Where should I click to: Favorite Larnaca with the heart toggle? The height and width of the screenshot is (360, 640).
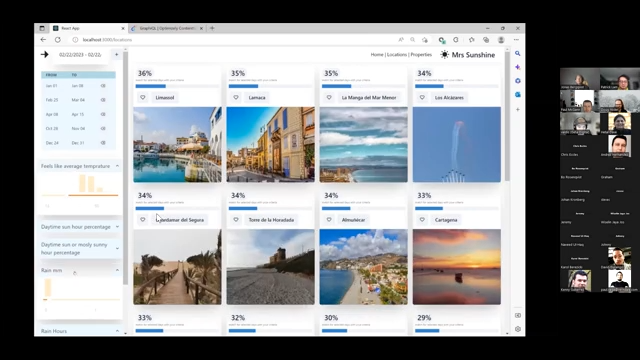click(x=236, y=98)
